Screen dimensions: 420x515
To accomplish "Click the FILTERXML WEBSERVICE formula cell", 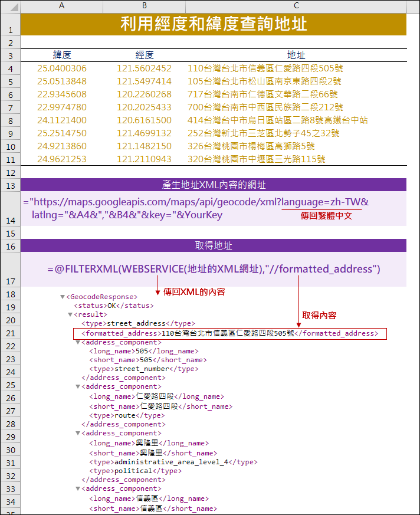I will pyautogui.click(x=214, y=270).
